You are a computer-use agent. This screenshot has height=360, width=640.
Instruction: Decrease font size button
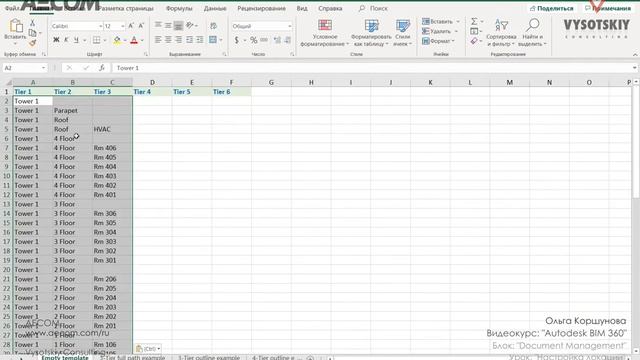(141, 26)
